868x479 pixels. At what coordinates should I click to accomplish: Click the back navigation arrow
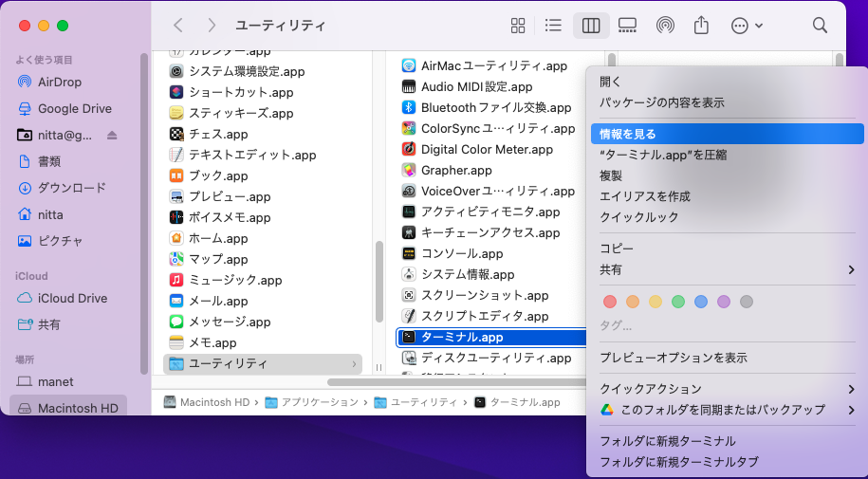(x=177, y=26)
